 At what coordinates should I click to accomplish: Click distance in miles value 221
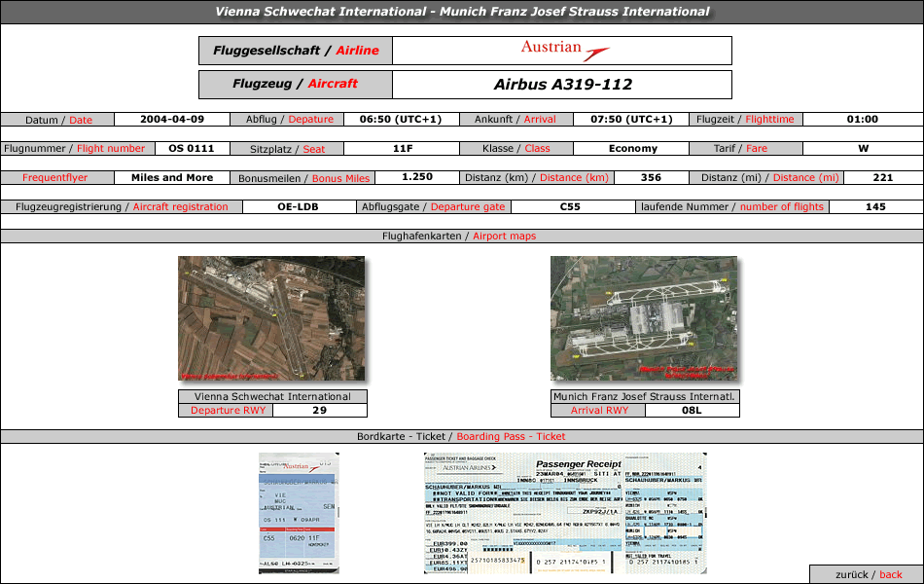pos(883,177)
